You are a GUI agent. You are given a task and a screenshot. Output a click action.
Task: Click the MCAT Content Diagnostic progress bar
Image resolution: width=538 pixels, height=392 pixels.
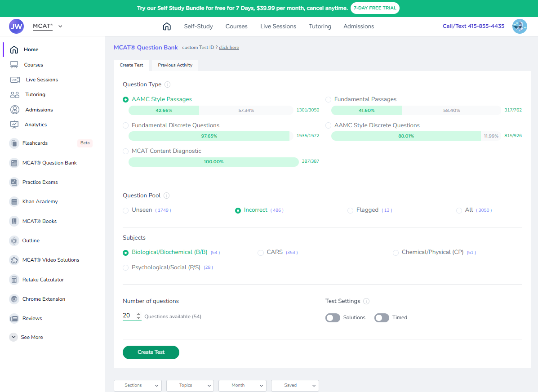tap(214, 162)
